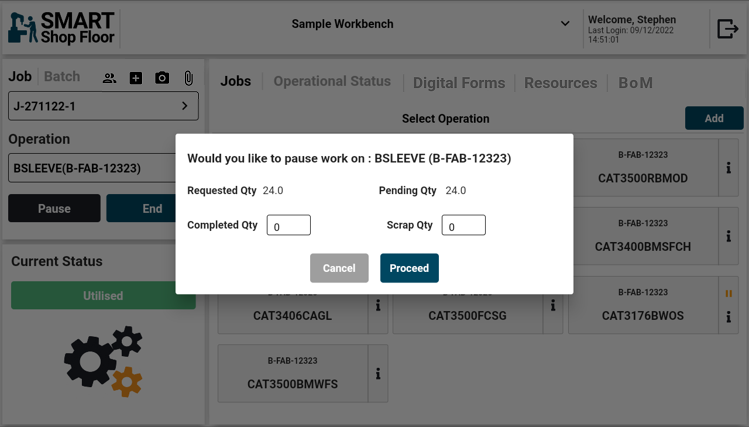
Task: Click info icon for CAT3500BMWFS
Action: pos(378,374)
